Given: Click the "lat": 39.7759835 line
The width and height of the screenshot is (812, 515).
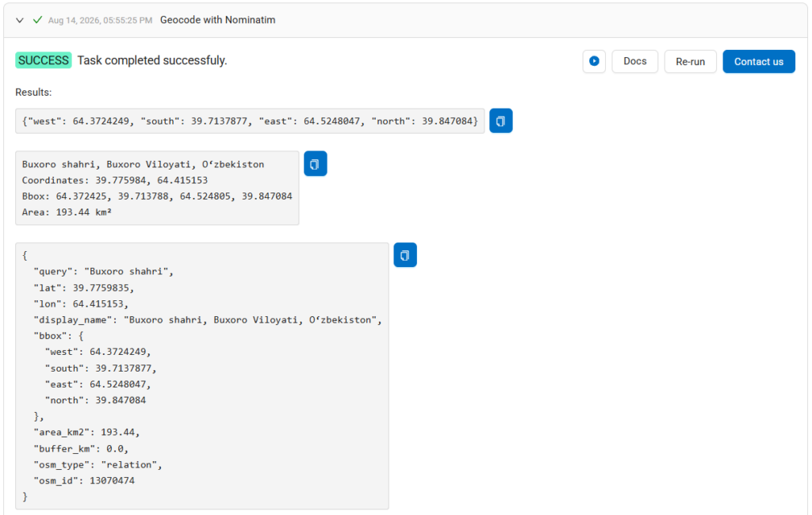Looking at the screenshot, I should [x=84, y=288].
